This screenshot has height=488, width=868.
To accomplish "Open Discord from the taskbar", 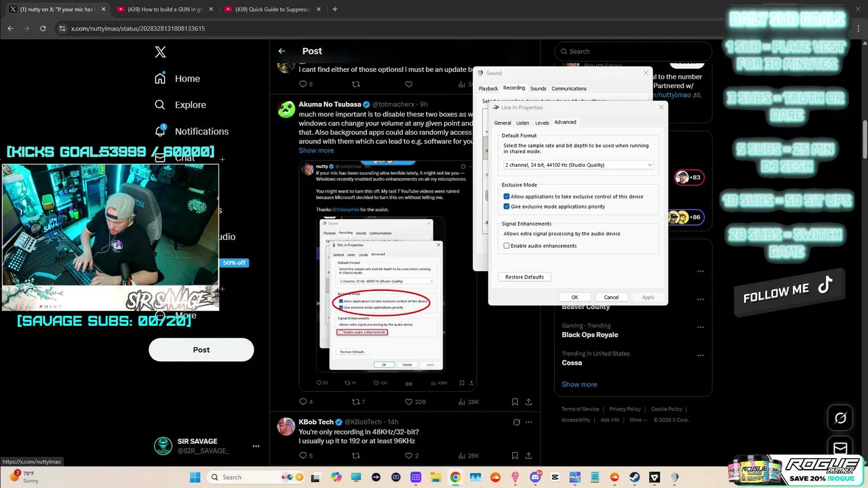I will tap(535, 477).
